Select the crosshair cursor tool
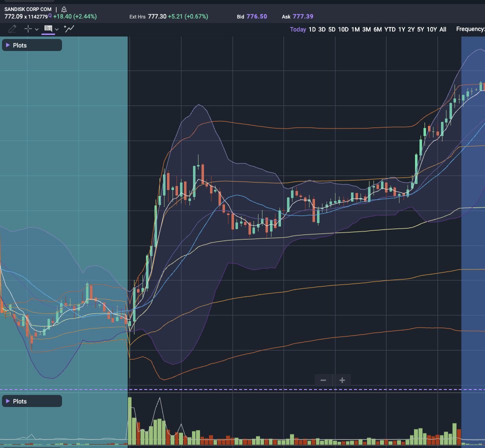 tap(28, 29)
